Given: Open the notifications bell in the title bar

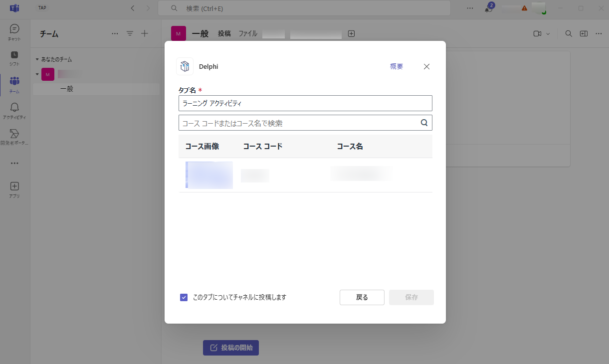Looking at the screenshot, I should pyautogui.click(x=488, y=8).
